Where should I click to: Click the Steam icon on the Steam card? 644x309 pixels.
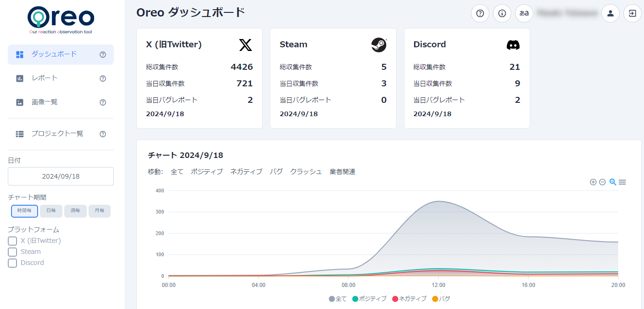pyautogui.click(x=379, y=45)
